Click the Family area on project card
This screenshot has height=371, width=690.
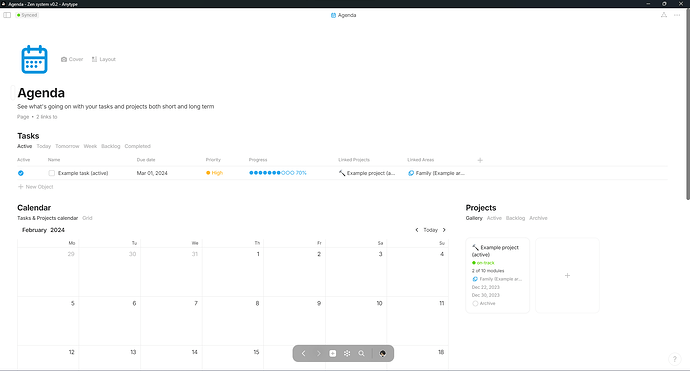click(x=497, y=279)
